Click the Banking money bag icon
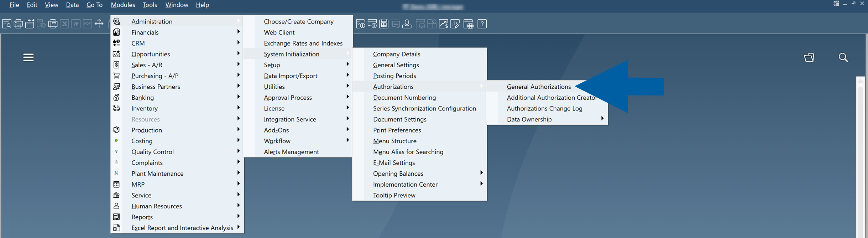Viewport: 868px width, 238px height. click(116, 97)
